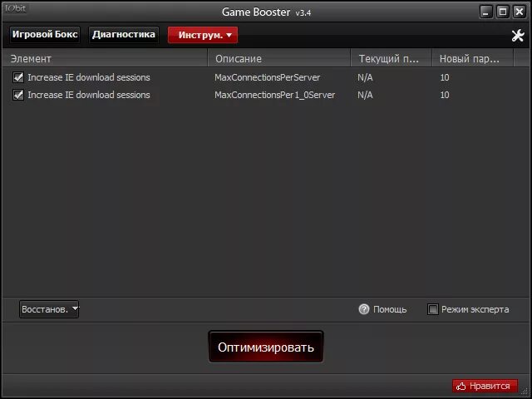Open the Помощь help link

click(x=390, y=309)
